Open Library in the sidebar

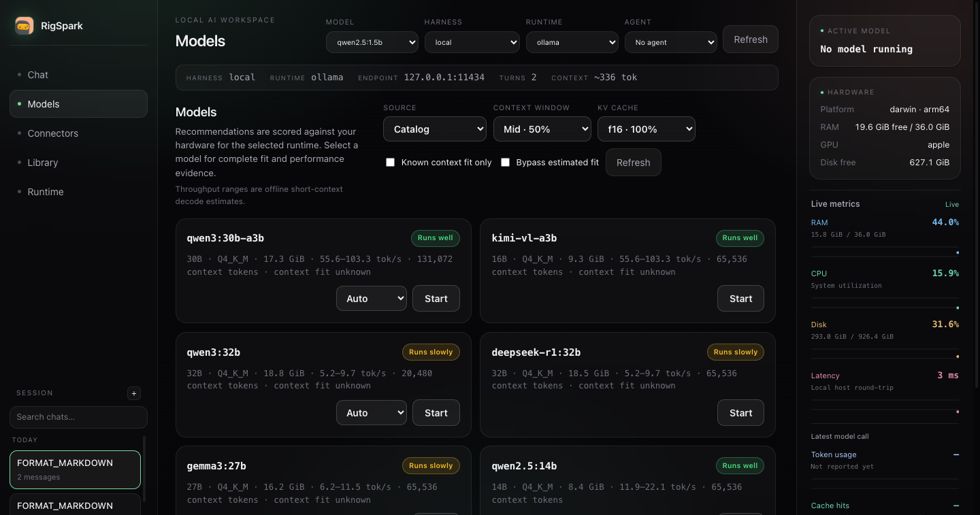pyautogui.click(x=78, y=163)
